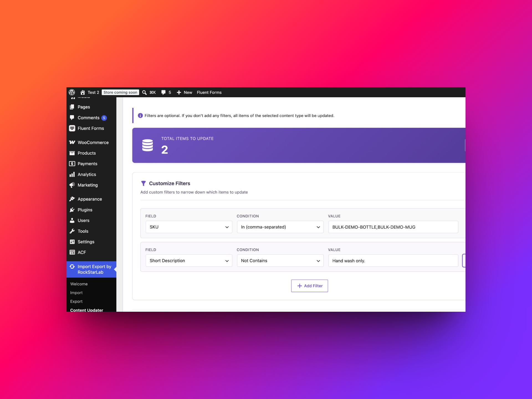Click the Fluent Forms sidebar icon
Viewport: 532px width, 399px height.
click(x=72, y=128)
